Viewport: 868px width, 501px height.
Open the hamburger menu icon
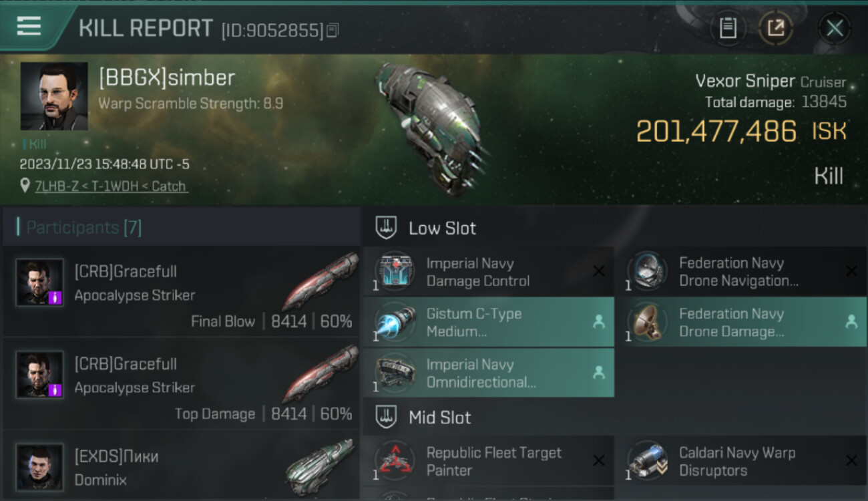pos(29,27)
